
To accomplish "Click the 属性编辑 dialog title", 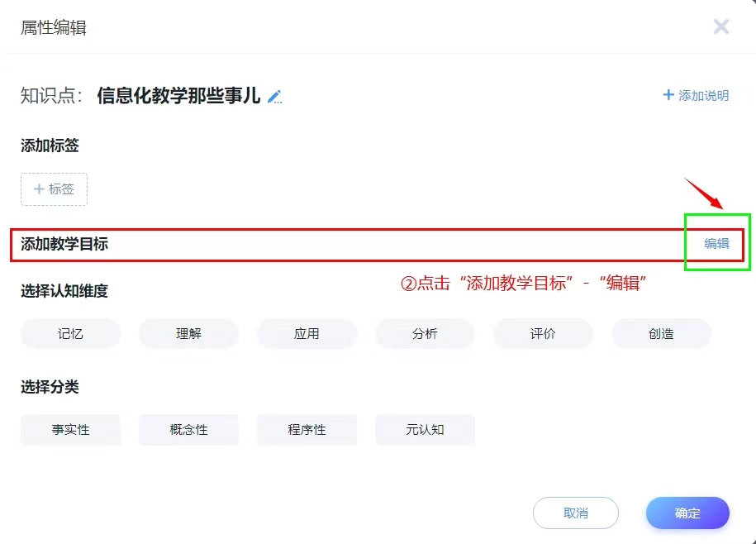I will pyautogui.click(x=54, y=28).
